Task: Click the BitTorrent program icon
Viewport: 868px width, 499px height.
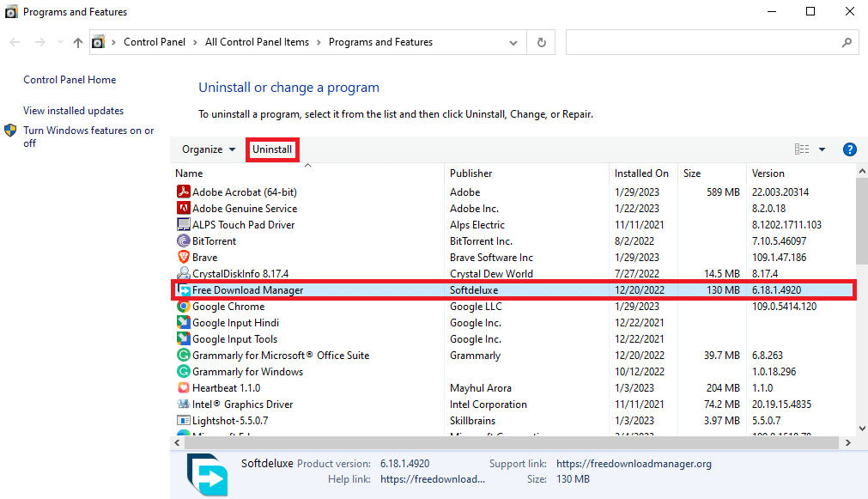Action: click(183, 240)
